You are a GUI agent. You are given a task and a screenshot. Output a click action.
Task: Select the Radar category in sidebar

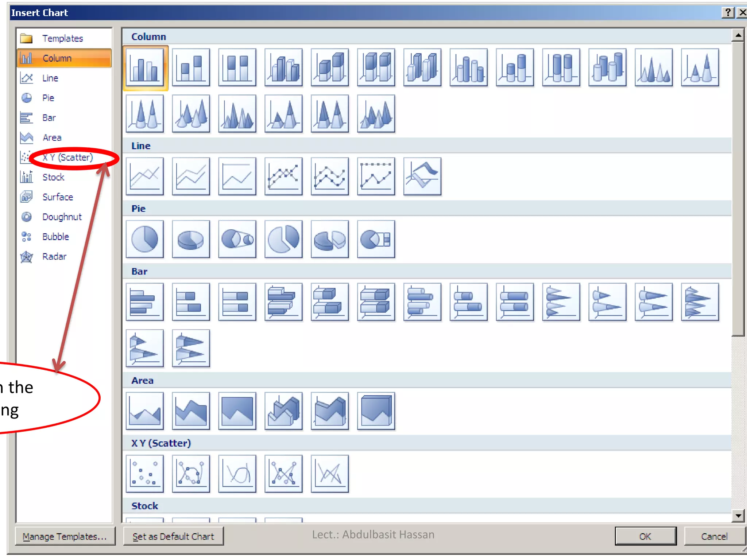pos(54,257)
